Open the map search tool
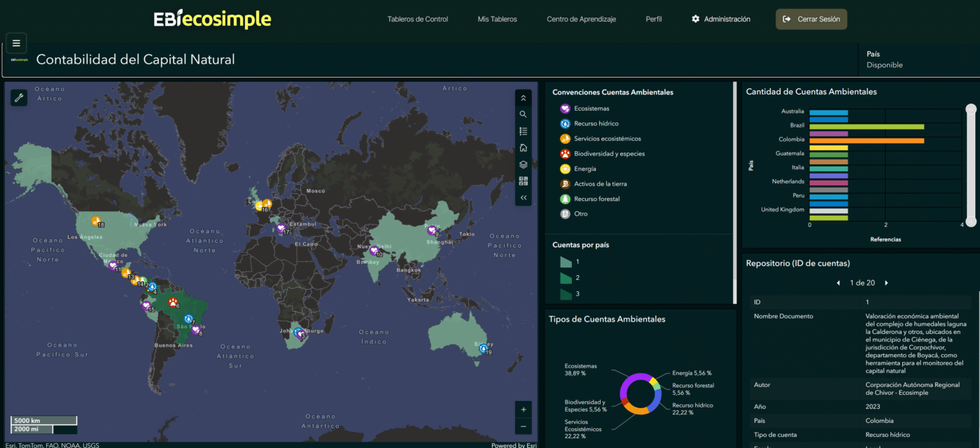This screenshot has width=980, height=448. coord(523,114)
